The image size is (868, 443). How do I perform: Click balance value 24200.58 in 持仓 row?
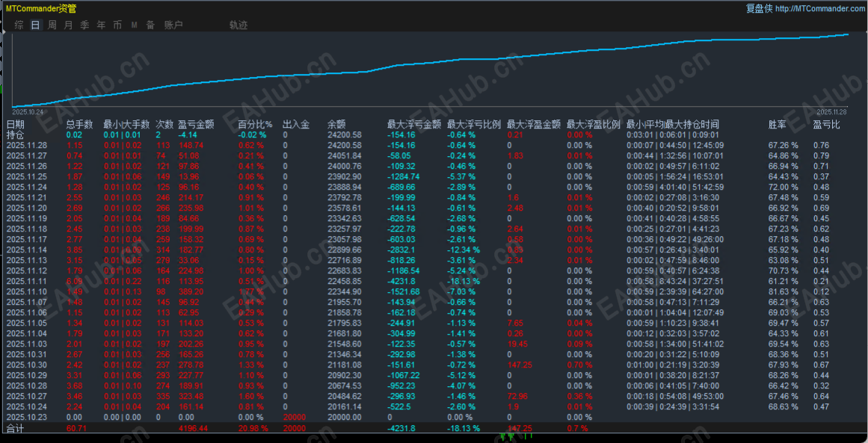pos(345,134)
